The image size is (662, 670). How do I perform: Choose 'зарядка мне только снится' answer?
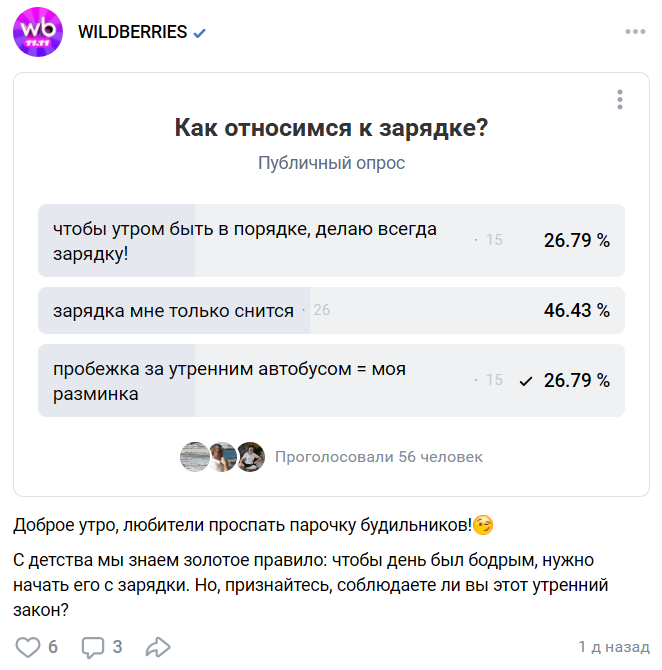173,311
